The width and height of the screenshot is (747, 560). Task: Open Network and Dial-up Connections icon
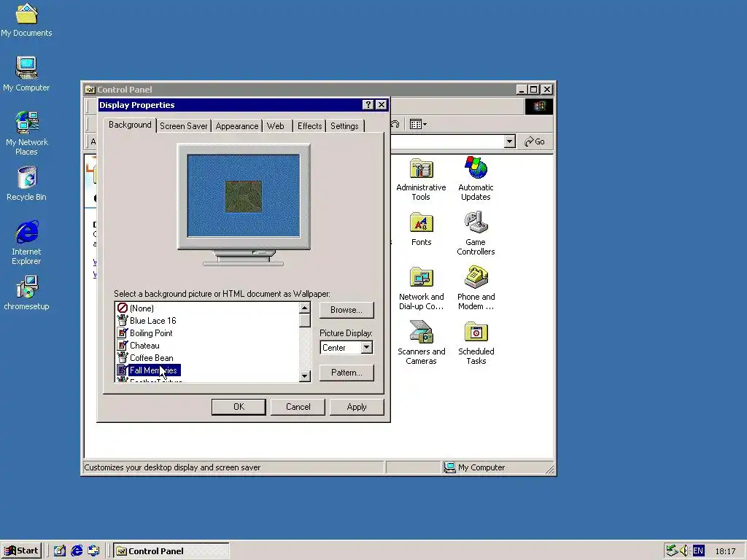coord(421,289)
